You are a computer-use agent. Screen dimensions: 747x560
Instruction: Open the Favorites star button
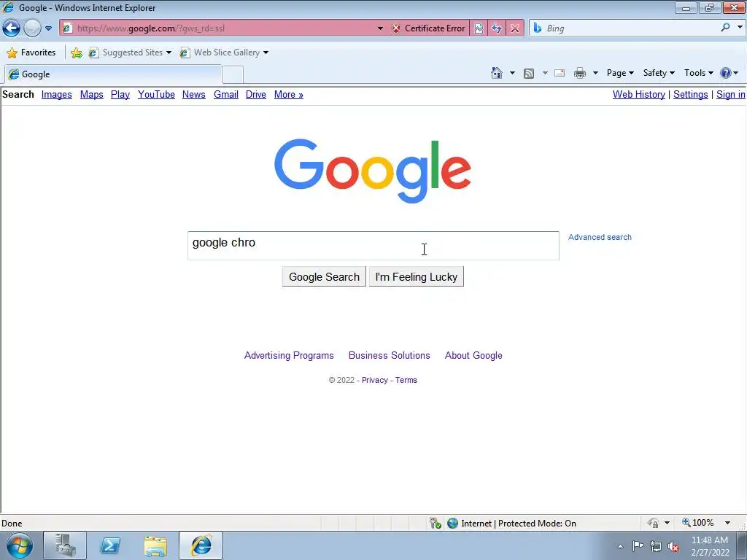coord(31,52)
